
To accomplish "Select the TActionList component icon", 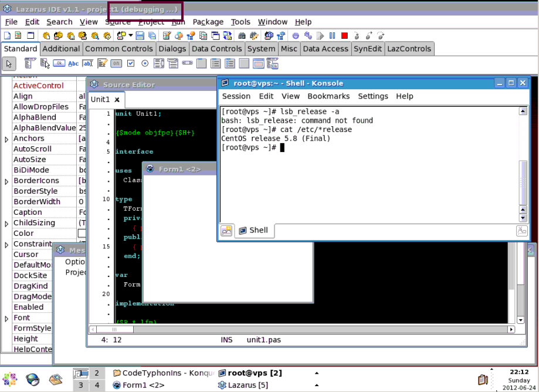I will click(x=273, y=63).
